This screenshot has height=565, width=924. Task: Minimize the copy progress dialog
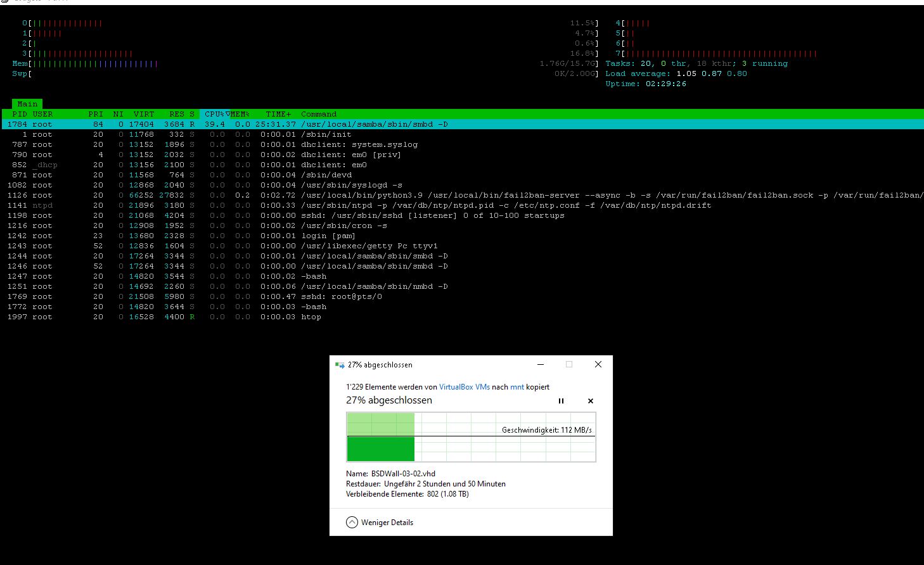click(541, 364)
